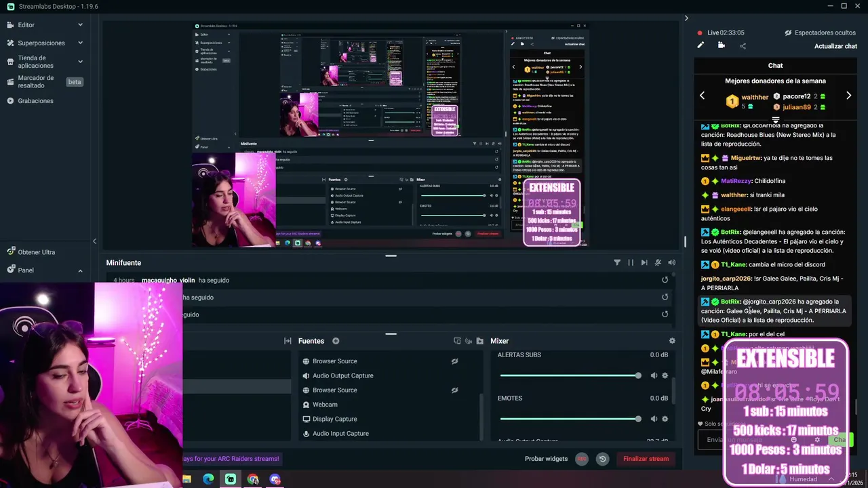Show previous top donors with the left arrow

[x=702, y=96]
